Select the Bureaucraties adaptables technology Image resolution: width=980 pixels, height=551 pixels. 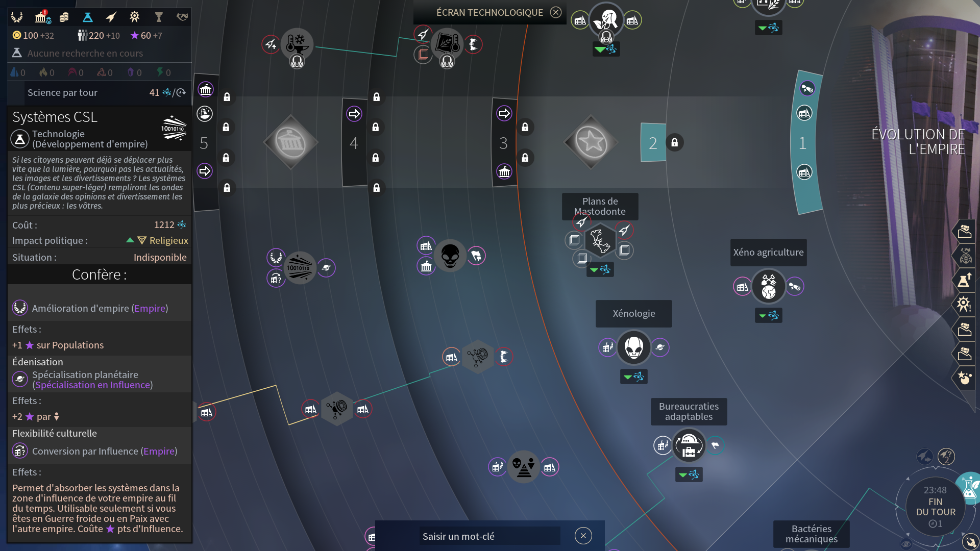pyautogui.click(x=689, y=445)
